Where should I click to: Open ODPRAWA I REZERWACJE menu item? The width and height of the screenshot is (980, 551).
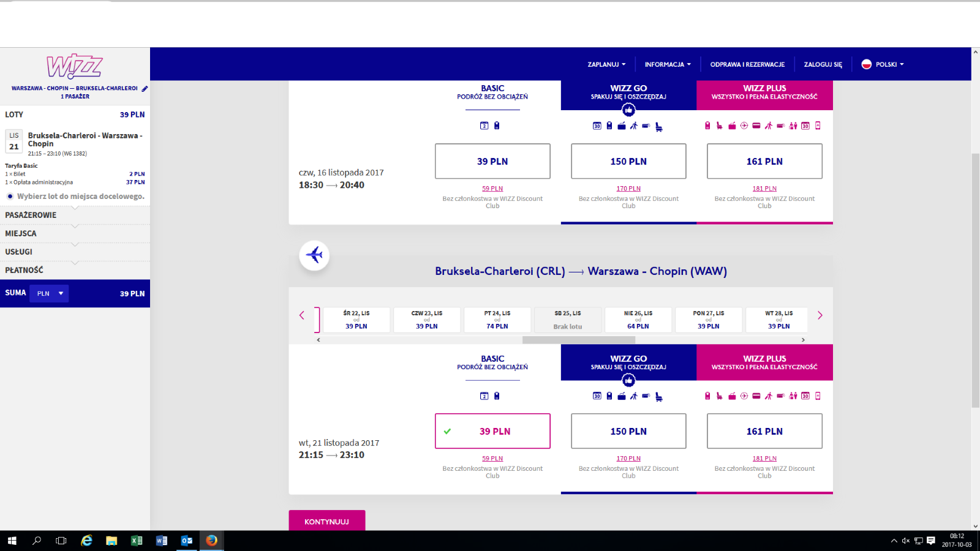click(x=747, y=64)
